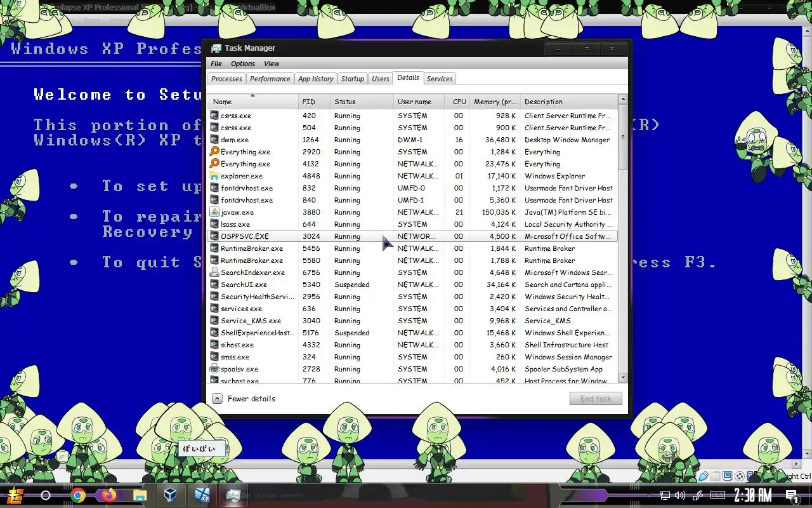Open the network tray icon
812x508 pixels.
pos(664,495)
